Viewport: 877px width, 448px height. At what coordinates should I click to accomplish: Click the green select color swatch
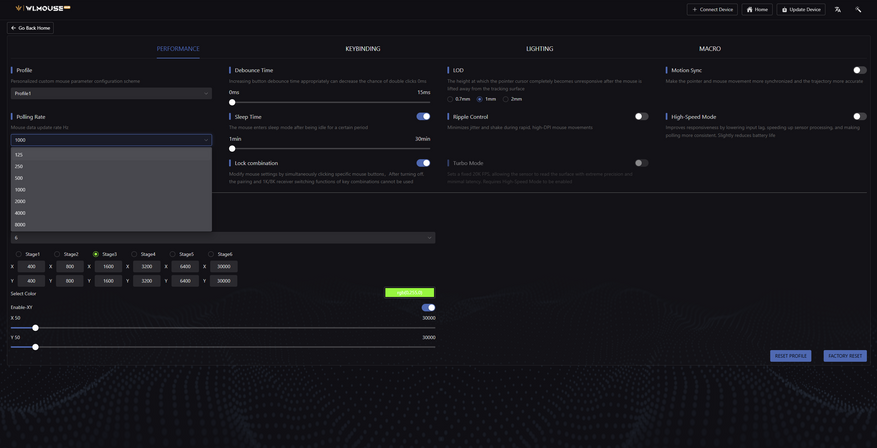click(409, 293)
